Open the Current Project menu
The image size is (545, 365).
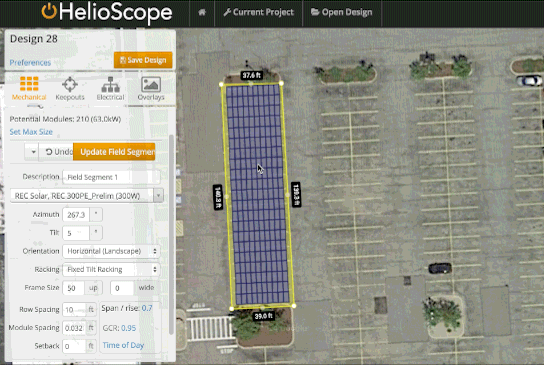pyautogui.click(x=259, y=13)
